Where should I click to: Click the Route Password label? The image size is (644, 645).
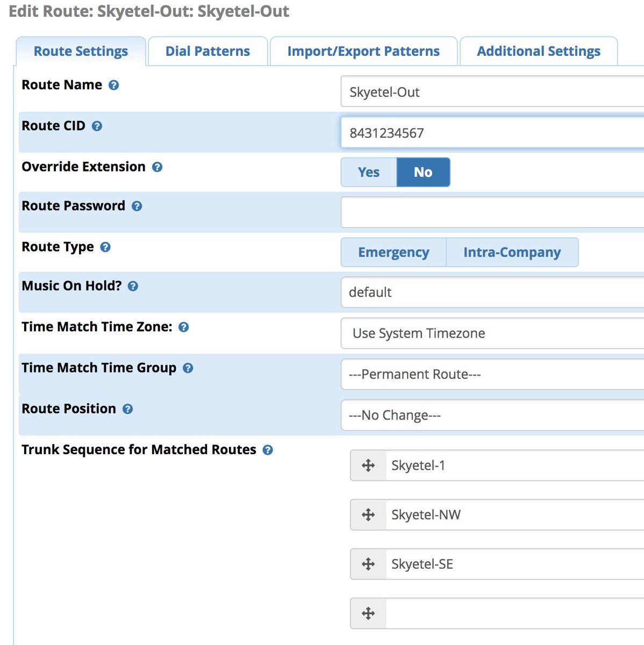pyautogui.click(x=73, y=206)
